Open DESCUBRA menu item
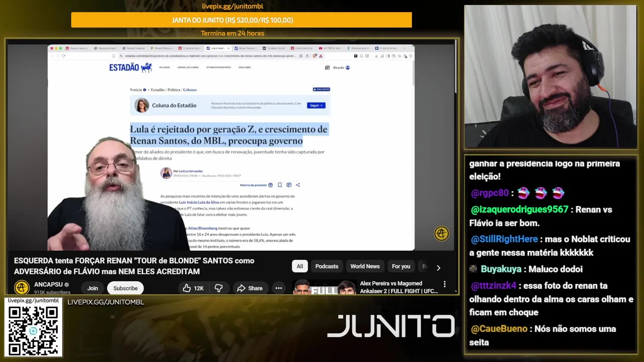644x362 pixels. pyautogui.click(x=245, y=67)
